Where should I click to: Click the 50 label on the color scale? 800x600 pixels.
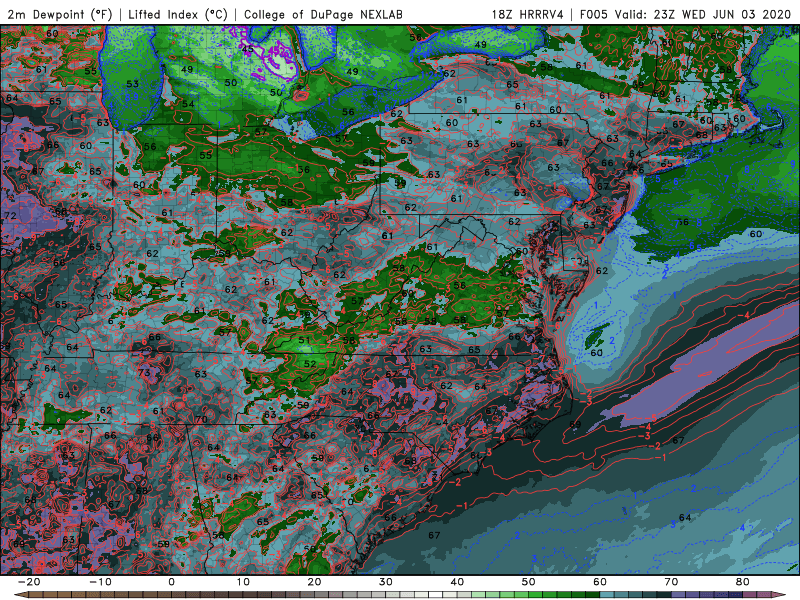coord(529,582)
